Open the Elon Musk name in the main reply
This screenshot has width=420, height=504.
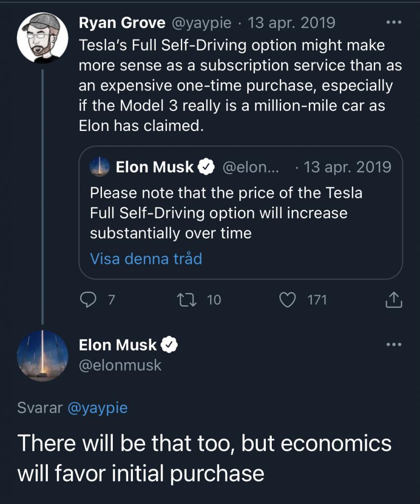pos(118,345)
